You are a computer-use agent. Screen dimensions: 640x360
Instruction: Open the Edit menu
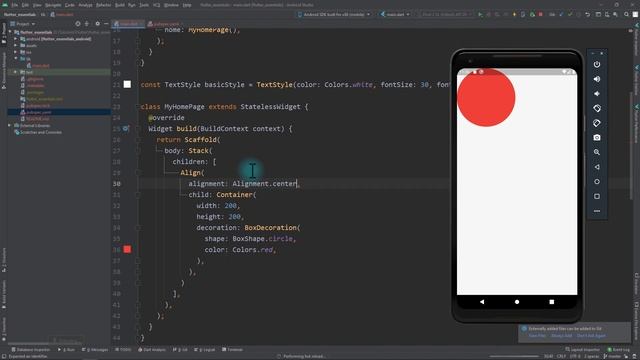click(x=25, y=5)
